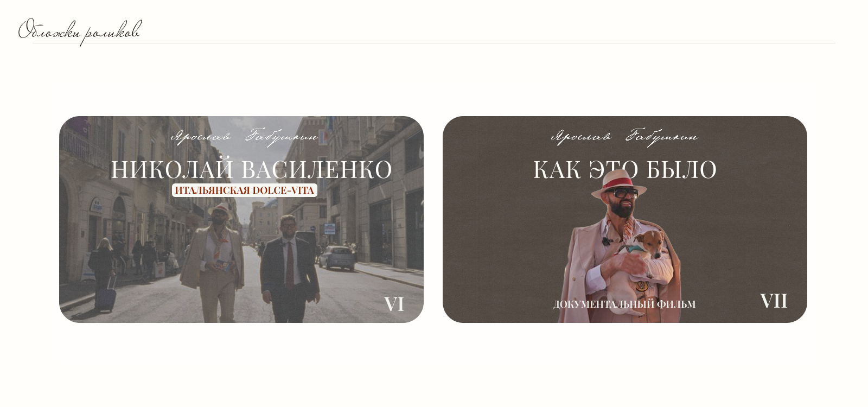Select the НИКОЛАЙ ВАСИЛЕНКО title text
The height and width of the screenshot is (407, 868).
pos(251,169)
